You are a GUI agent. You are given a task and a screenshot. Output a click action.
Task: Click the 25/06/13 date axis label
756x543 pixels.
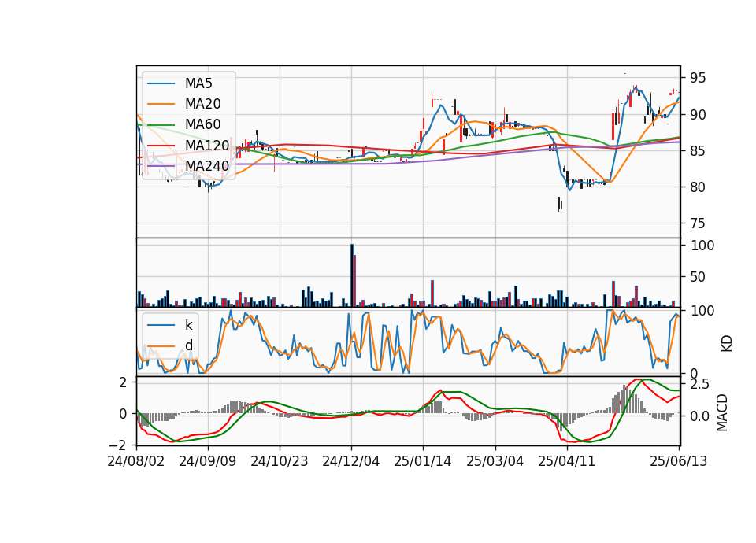tap(678, 461)
